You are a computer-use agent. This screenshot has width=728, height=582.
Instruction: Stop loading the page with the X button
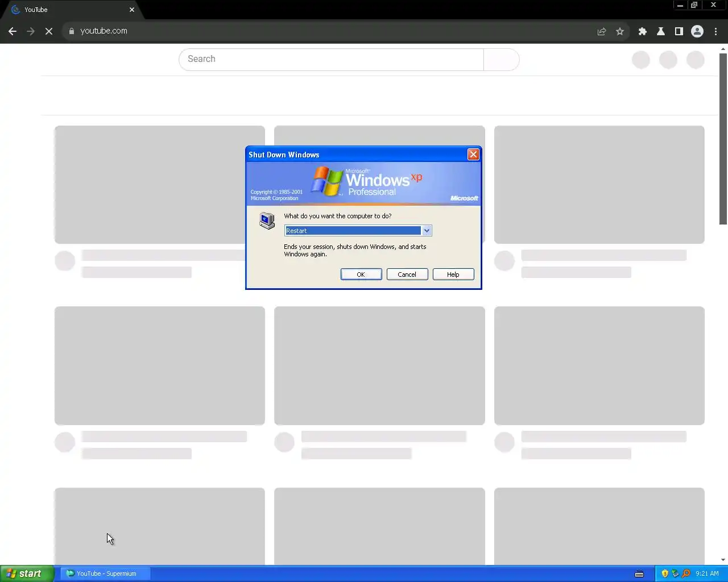(x=49, y=31)
